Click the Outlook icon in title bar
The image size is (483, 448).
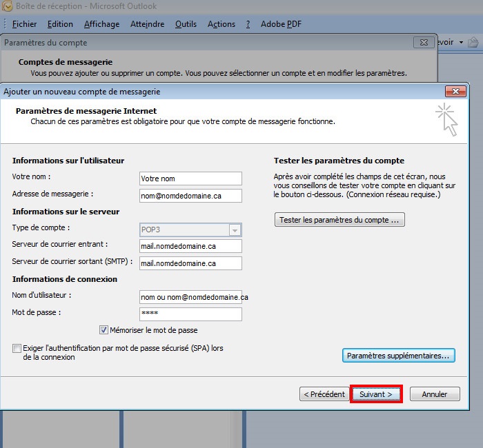click(x=7, y=6)
